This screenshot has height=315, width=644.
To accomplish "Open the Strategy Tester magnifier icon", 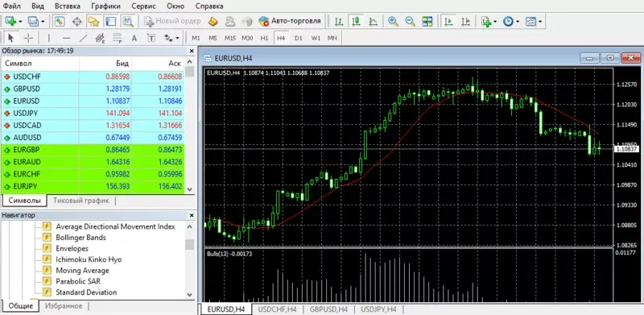I will point(128,21).
